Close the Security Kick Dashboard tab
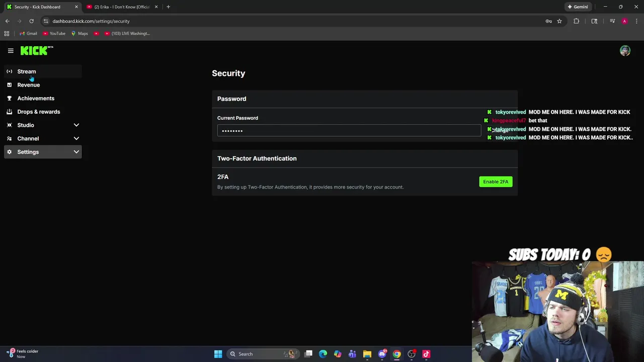The width and height of the screenshot is (644, 362). pyautogui.click(x=76, y=7)
